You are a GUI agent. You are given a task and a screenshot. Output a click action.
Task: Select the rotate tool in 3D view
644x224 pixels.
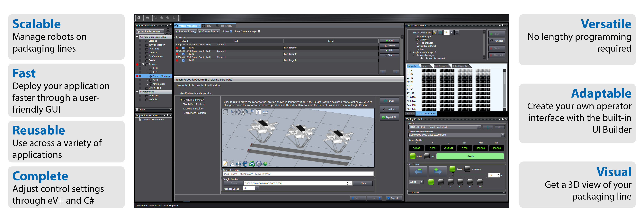tap(246, 112)
